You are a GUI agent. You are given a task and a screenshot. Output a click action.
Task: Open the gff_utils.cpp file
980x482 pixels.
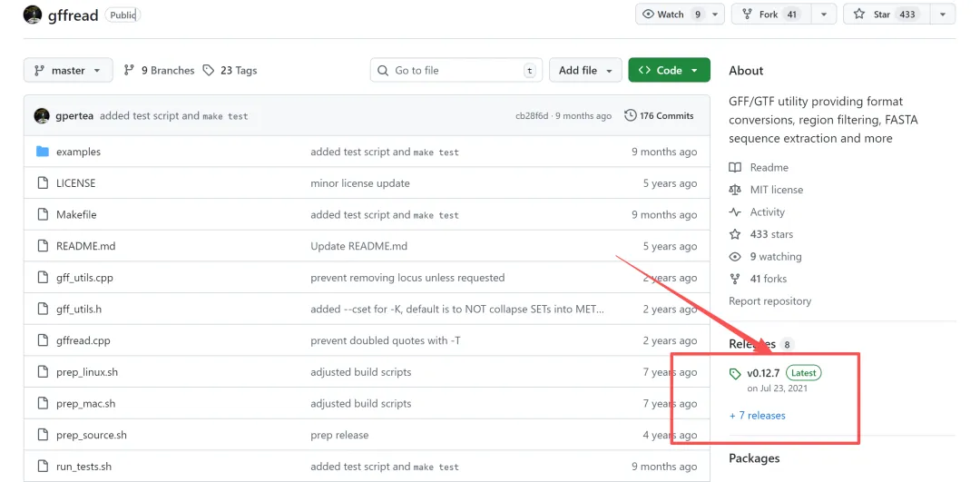84,278
